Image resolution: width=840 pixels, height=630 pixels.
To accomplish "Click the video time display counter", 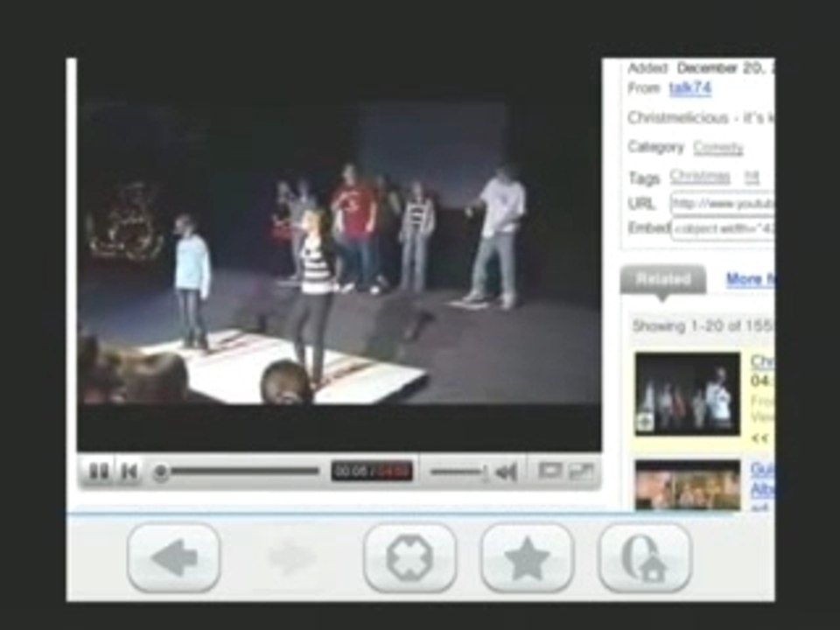I will tap(372, 472).
